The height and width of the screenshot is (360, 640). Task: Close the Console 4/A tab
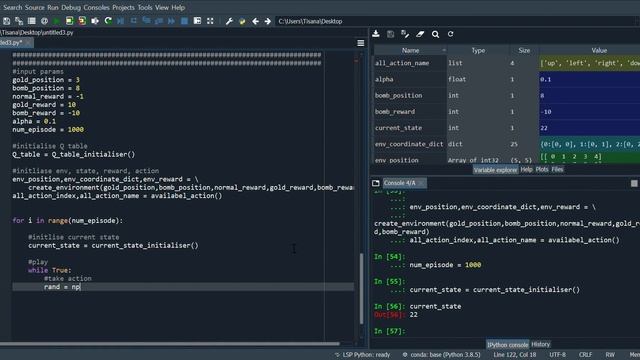coord(422,183)
